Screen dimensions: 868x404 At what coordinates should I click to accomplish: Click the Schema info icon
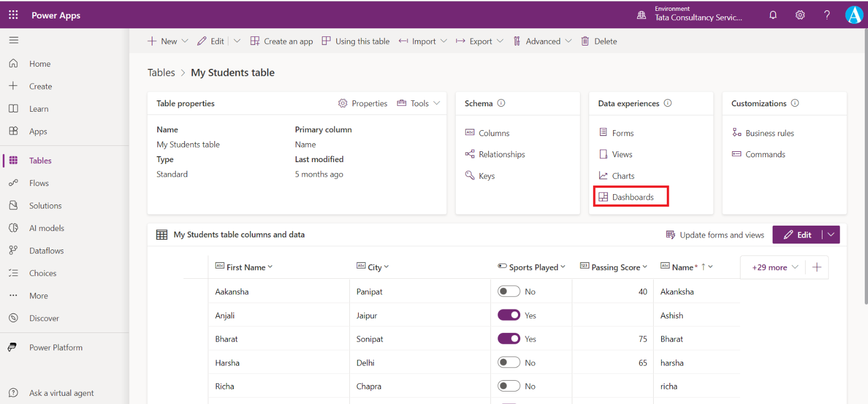(x=501, y=103)
